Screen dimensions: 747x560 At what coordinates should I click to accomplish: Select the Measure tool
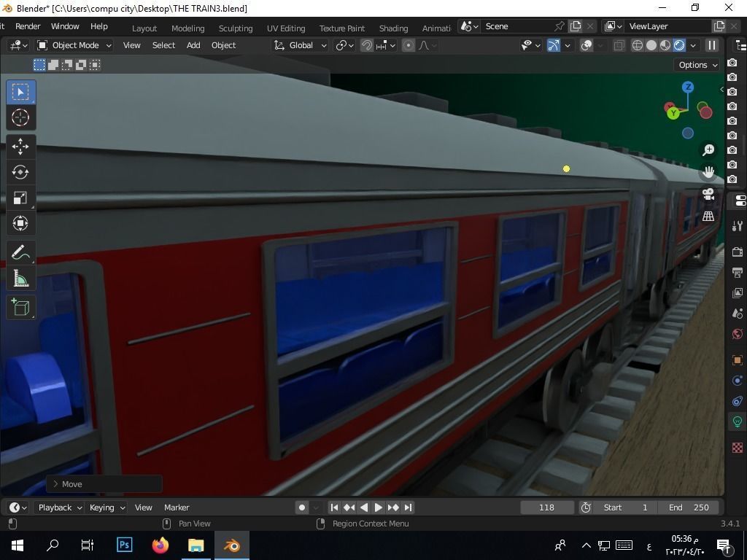[x=20, y=278]
